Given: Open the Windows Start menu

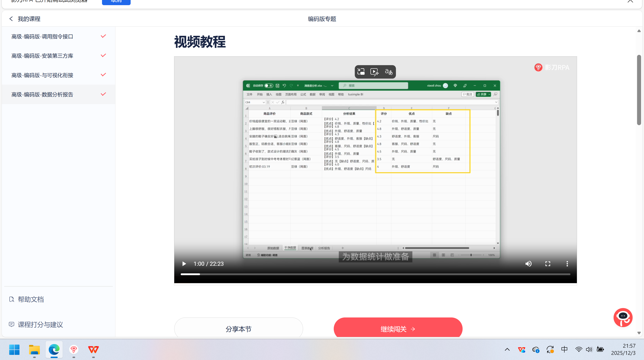Looking at the screenshot, I should 14,349.
